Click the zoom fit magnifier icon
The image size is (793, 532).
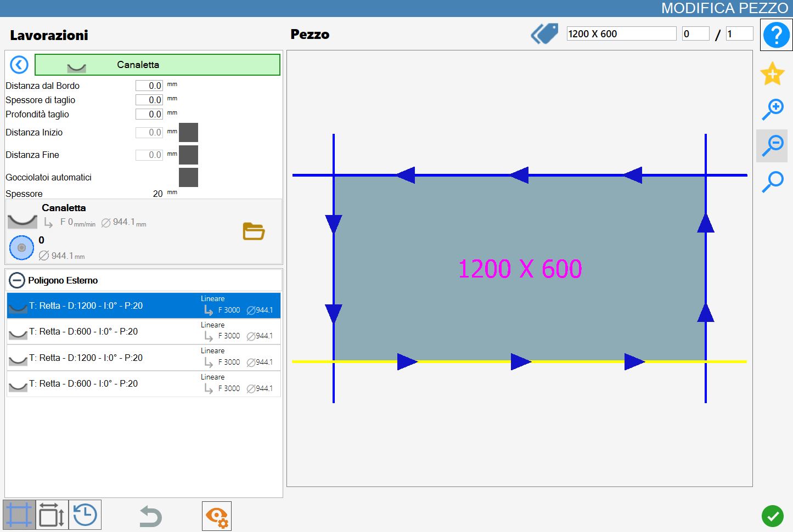(x=773, y=182)
